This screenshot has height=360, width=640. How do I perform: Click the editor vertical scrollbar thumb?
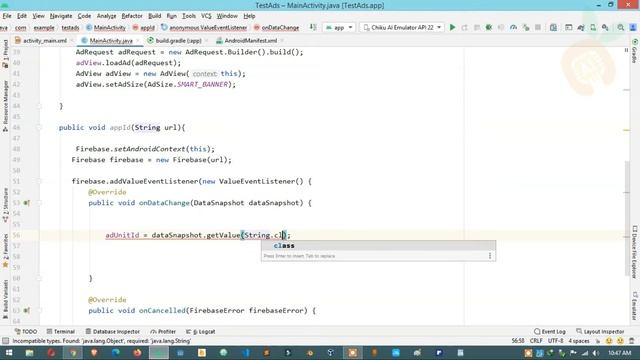tap(627, 219)
